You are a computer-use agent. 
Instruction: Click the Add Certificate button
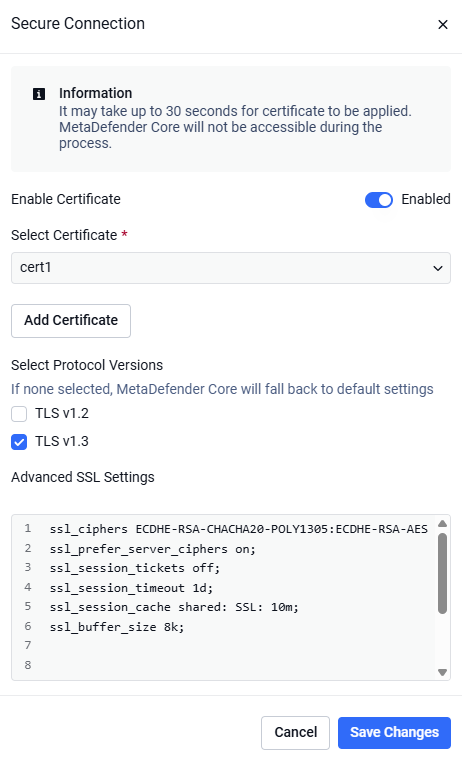coord(71,321)
